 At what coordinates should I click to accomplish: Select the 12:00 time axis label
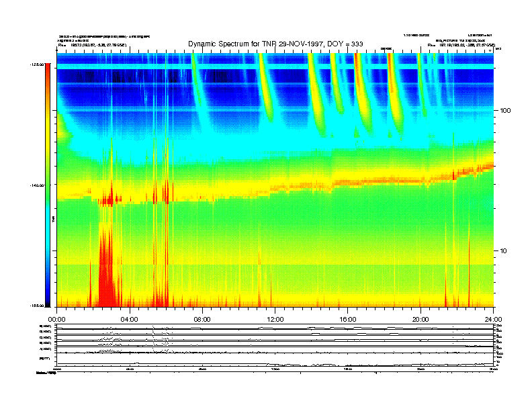(x=275, y=320)
